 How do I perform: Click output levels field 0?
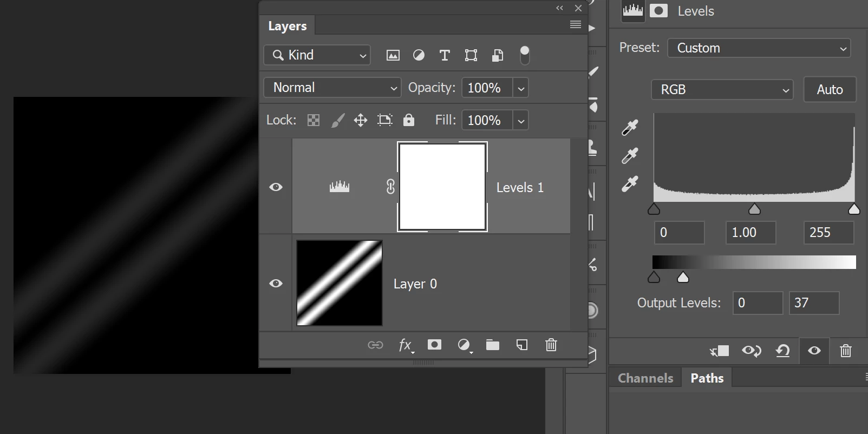point(758,303)
